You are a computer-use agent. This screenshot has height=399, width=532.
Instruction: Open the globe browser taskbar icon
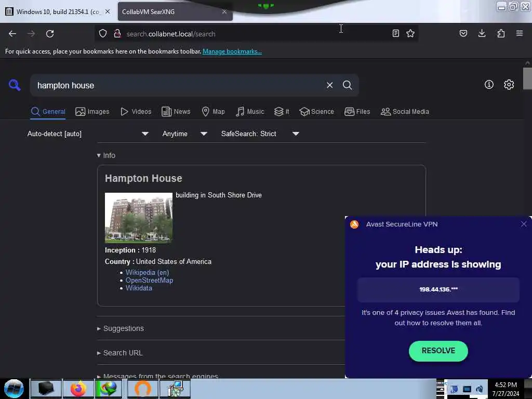pos(108,389)
